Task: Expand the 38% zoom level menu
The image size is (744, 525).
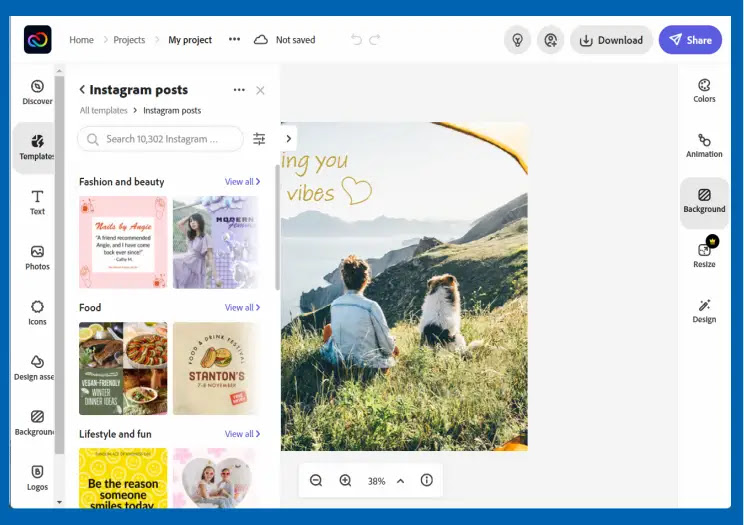Action: [400, 481]
